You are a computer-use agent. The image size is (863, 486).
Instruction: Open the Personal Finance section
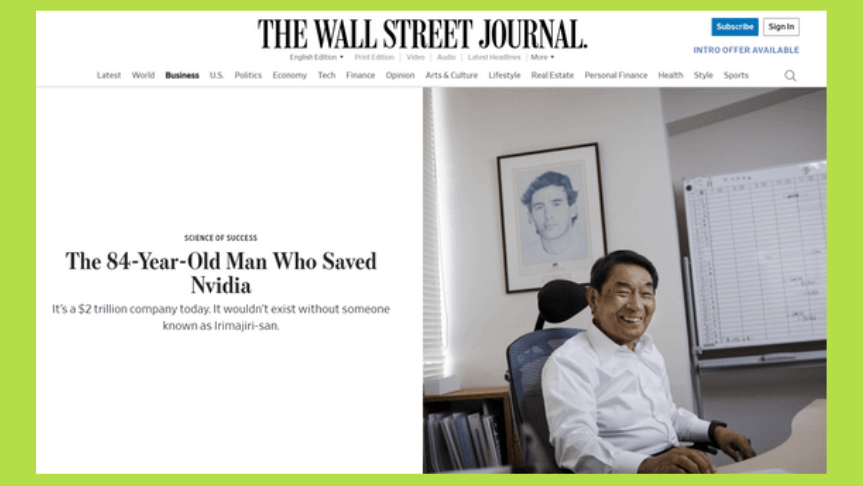point(616,75)
